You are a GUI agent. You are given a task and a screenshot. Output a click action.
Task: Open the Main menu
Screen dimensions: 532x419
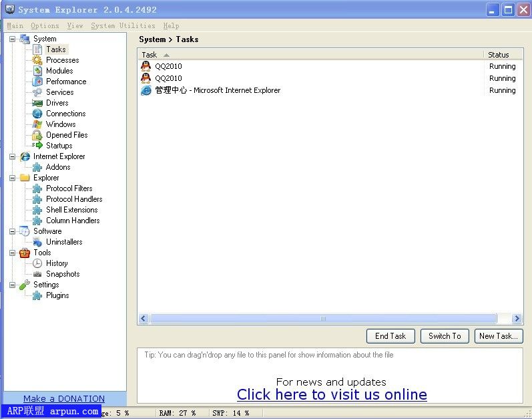15,26
